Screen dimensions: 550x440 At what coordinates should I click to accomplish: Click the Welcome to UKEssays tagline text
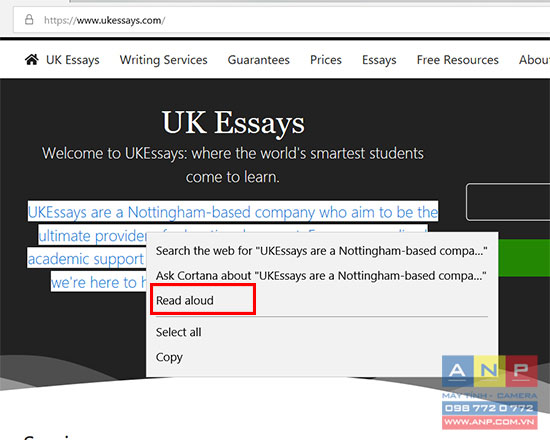click(x=233, y=165)
